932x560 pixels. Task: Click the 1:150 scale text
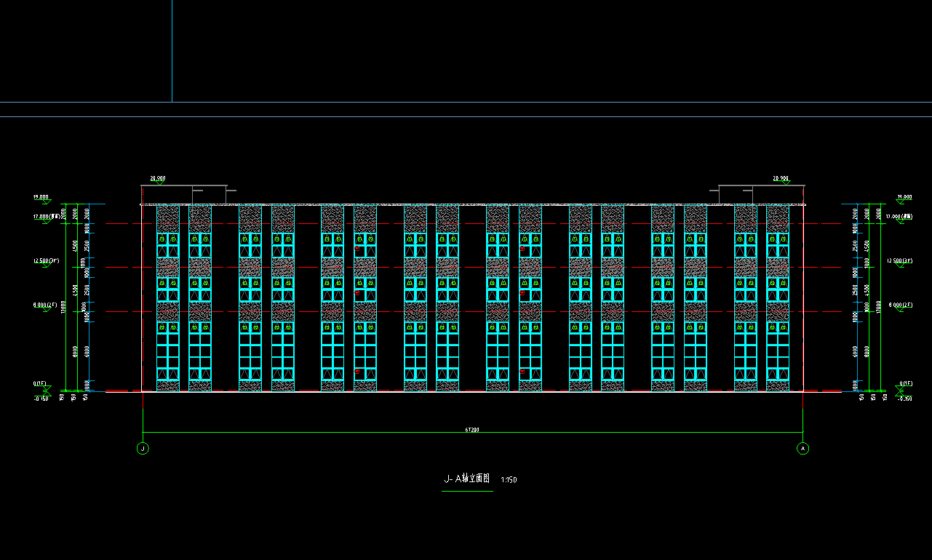point(509,480)
